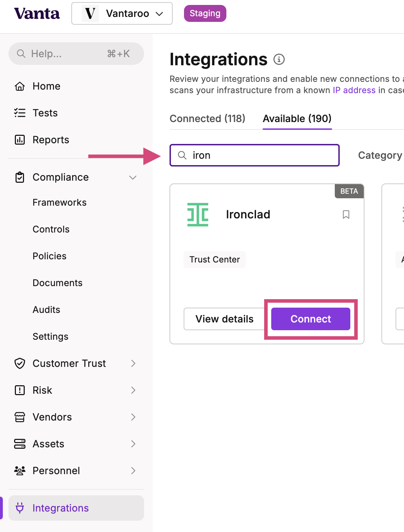Click the Ironclad logo icon
The width and height of the screenshot is (404, 532).
tap(198, 214)
